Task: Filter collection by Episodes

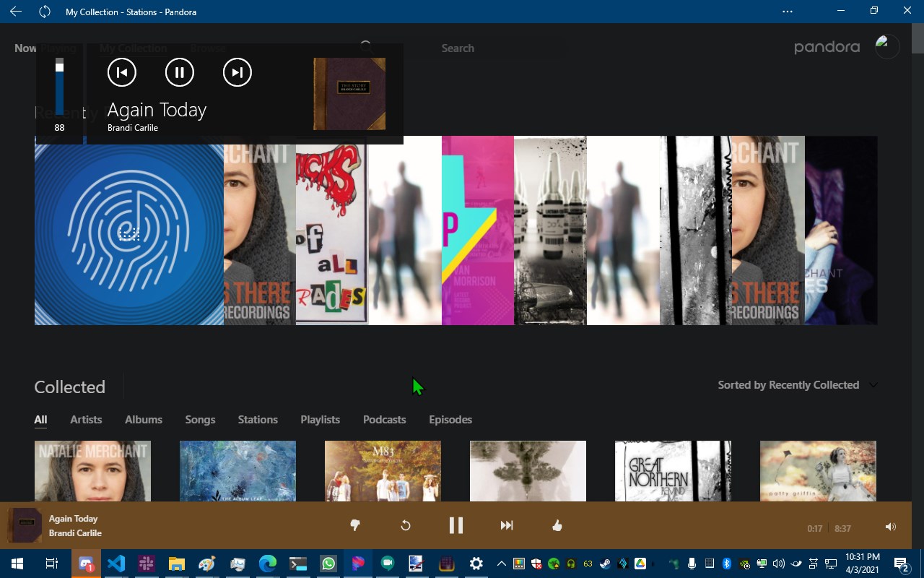Action: (x=450, y=420)
